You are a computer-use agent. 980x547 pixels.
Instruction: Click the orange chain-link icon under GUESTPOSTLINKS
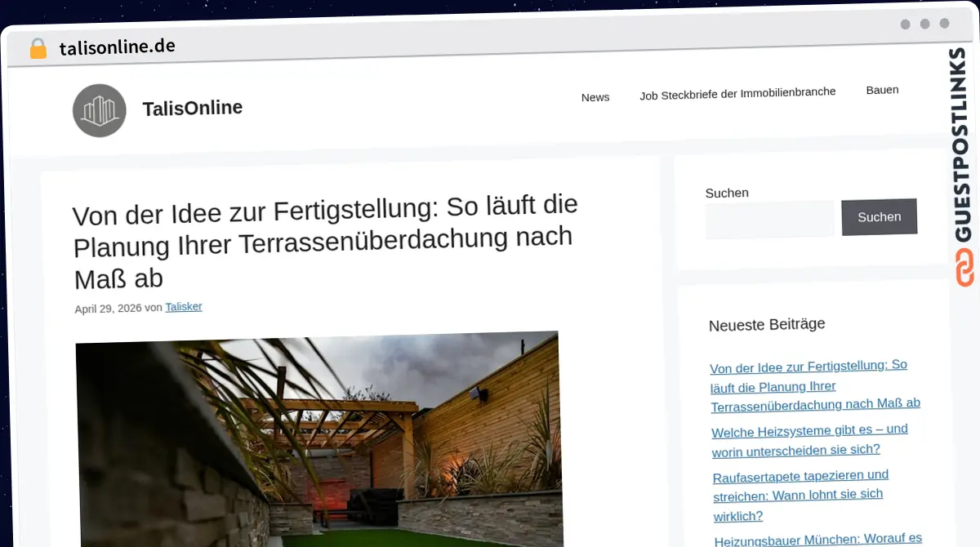(965, 269)
